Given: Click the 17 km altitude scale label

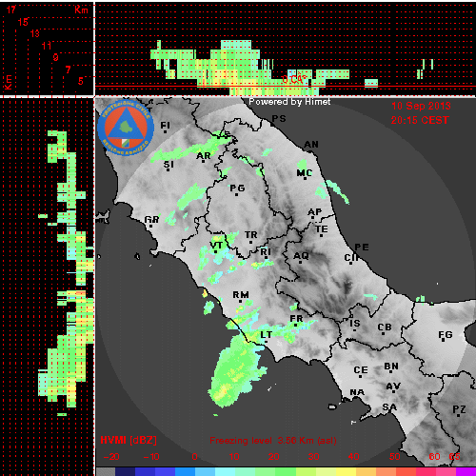Looking at the screenshot, I should [x=11, y=10].
